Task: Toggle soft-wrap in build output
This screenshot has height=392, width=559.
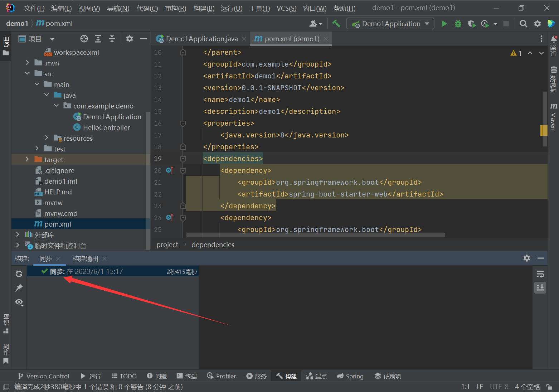Action: 540,274
